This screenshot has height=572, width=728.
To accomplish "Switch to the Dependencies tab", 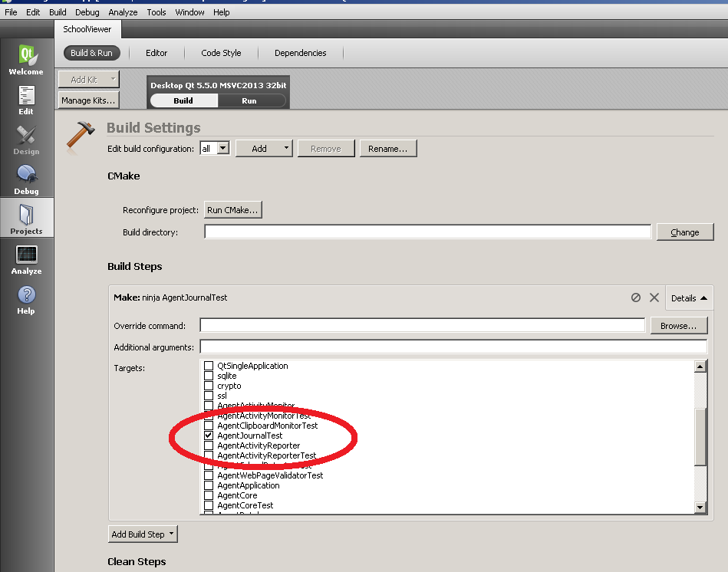I will click(301, 53).
